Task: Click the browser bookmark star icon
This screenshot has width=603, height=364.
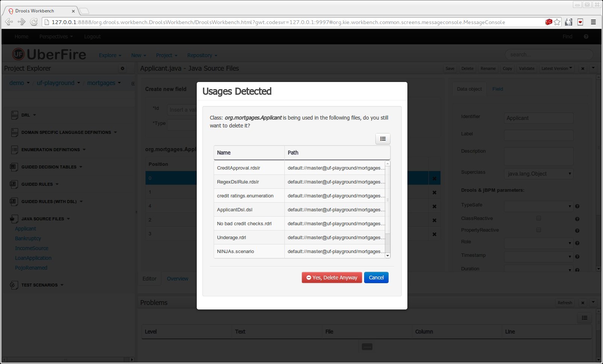Action: pyautogui.click(x=557, y=22)
